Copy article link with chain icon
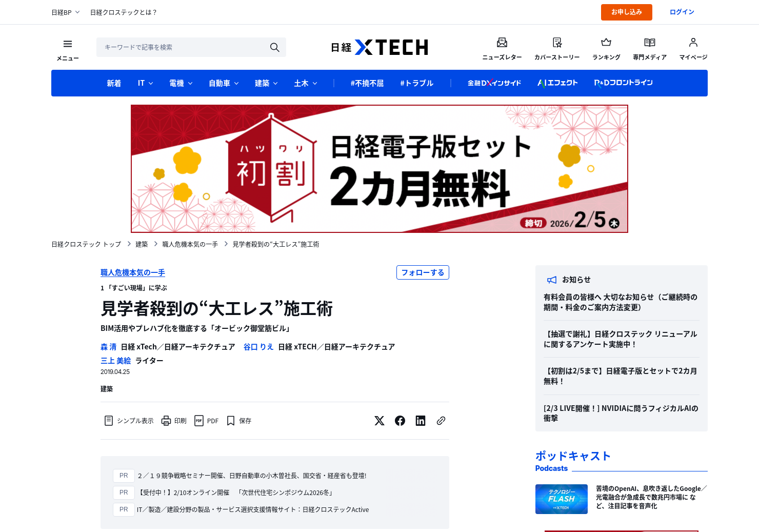759x532 pixels. (441, 421)
